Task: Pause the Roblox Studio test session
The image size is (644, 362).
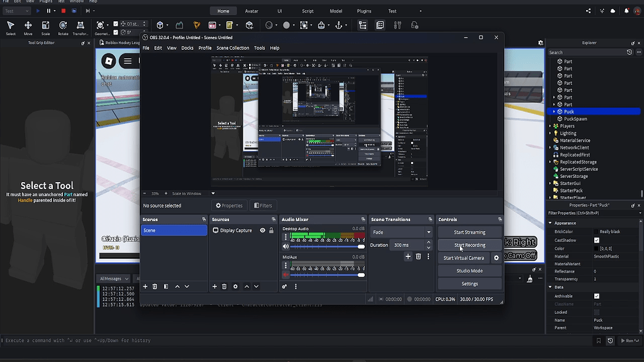Action: (48, 11)
